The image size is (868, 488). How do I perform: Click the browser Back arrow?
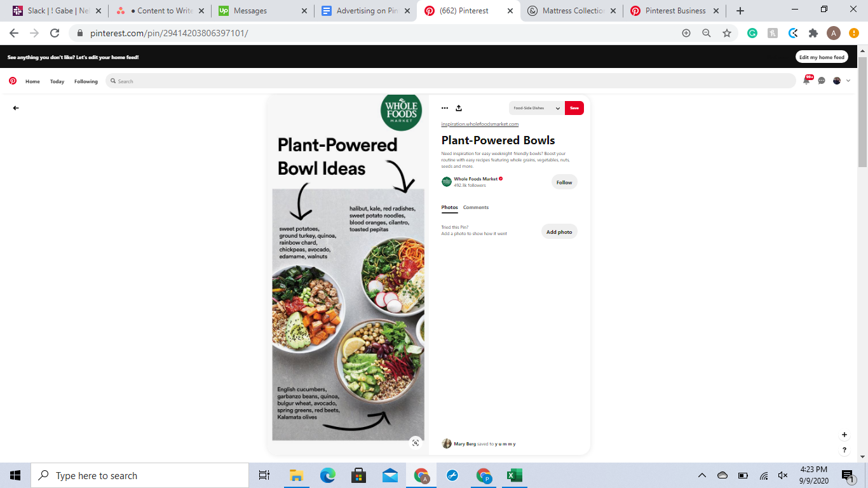(x=14, y=33)
